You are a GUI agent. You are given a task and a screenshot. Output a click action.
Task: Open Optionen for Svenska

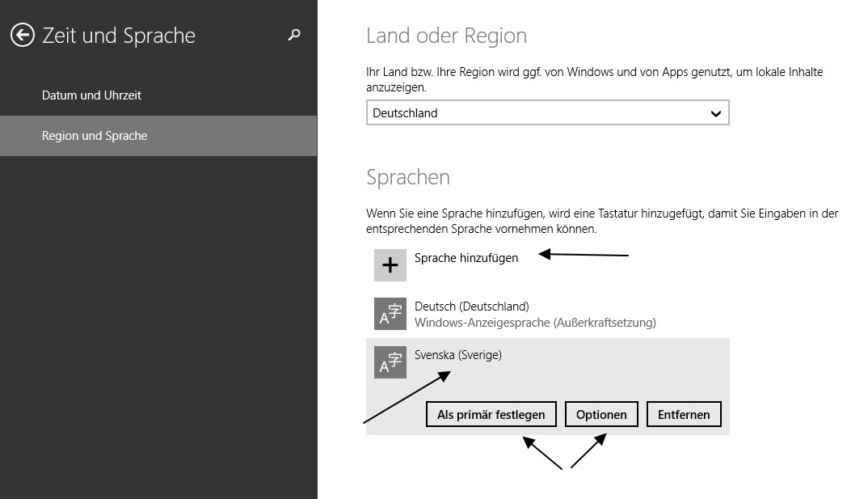coord(601,414)
